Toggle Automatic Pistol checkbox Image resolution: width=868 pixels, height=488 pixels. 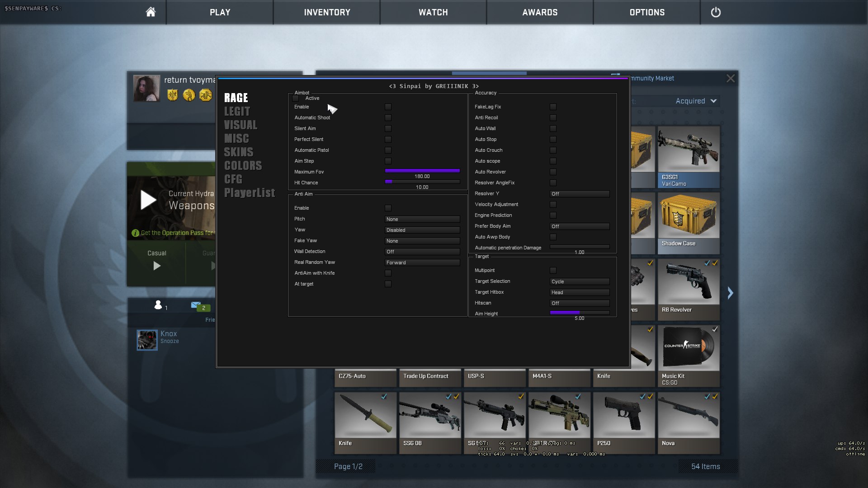point(388,150)
